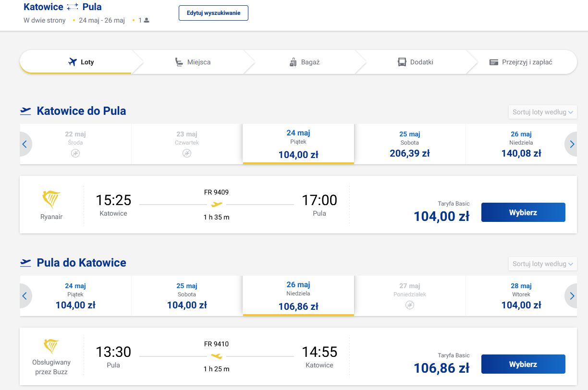Viewport: 588px width, 390px height.
Task: Select 26 maj Niedziela outbound date
Action: [521, 144]
